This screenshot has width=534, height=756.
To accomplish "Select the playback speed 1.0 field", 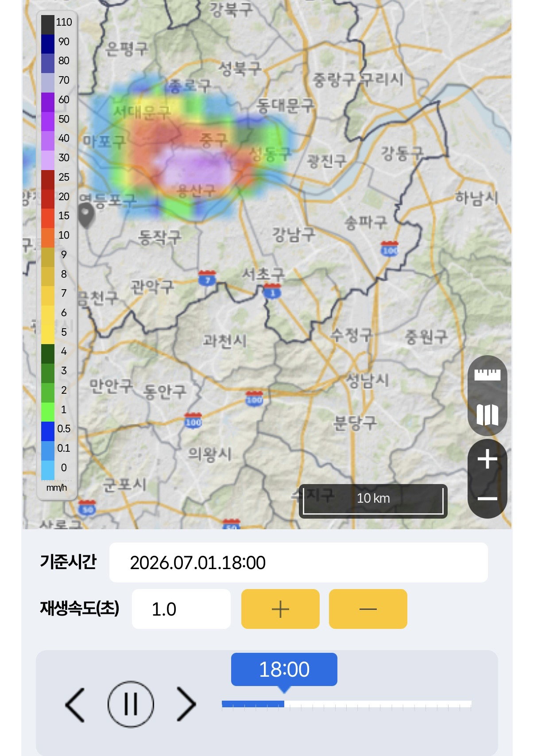I will tap(181, 609).
